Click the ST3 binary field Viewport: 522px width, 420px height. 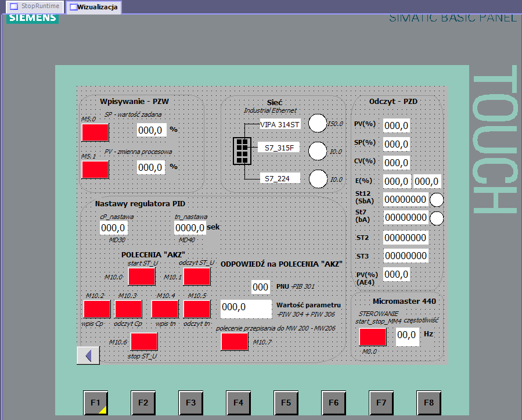pos(405,256)
